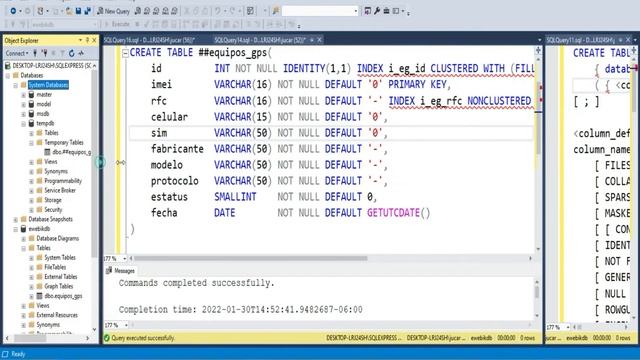Switch to the SQLQuery11.sql tab on the right
640x360 pixels.
[580, 40]
